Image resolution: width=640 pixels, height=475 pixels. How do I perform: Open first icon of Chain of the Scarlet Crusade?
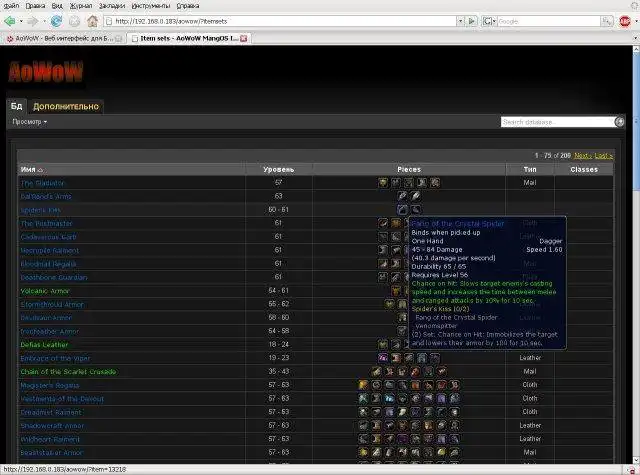[376, 371]
